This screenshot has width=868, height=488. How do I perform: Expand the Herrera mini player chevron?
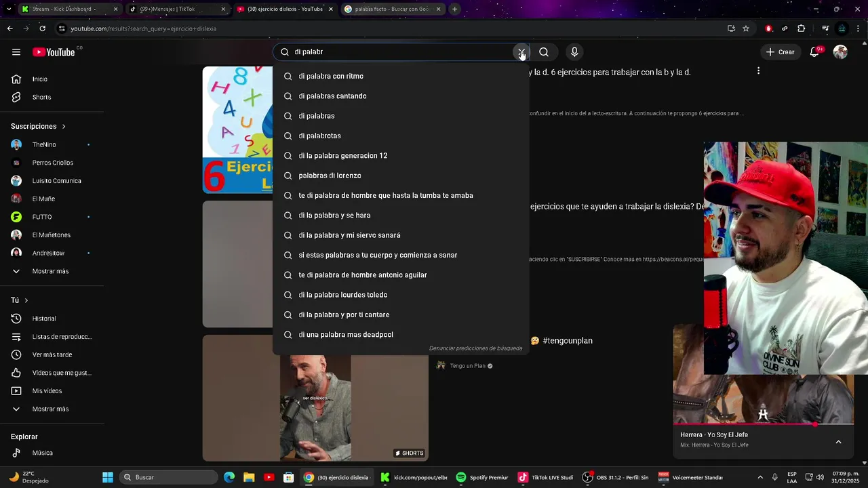tap(838, 442)
